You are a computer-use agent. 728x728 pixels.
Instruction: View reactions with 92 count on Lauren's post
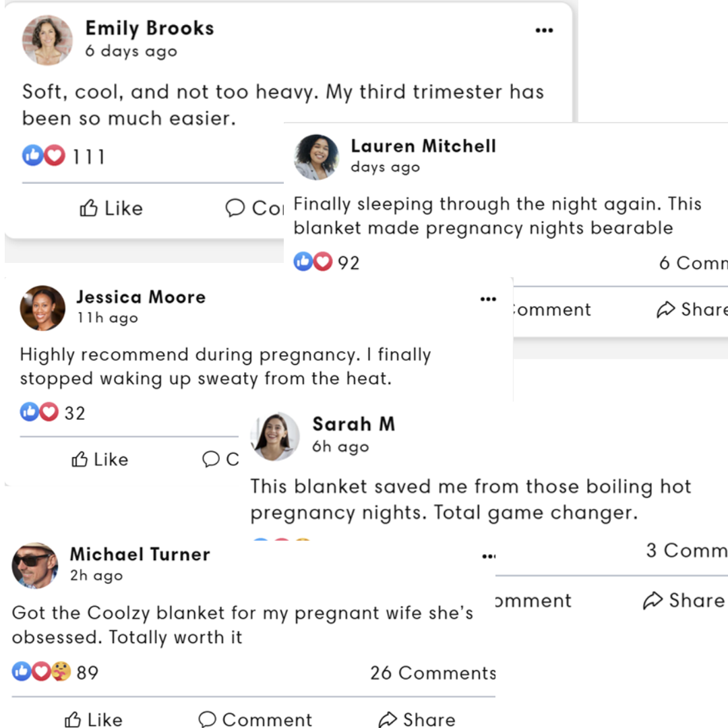click(326, 262)
